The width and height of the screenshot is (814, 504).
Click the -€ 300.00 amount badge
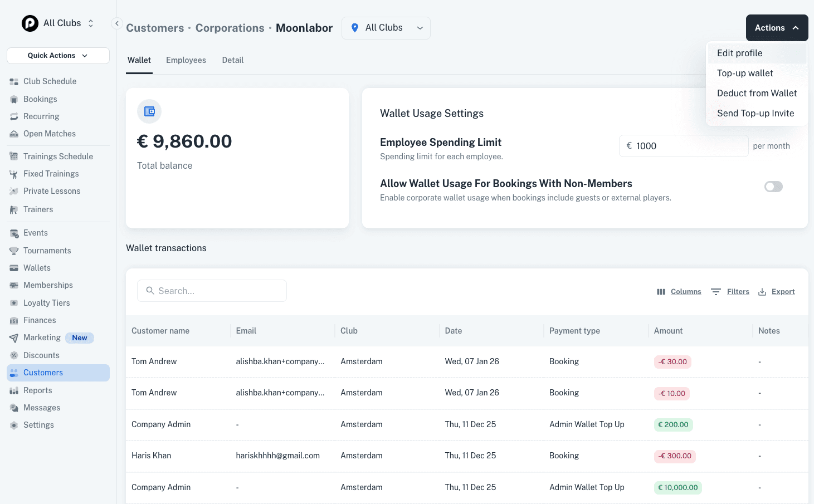point(675,456)
